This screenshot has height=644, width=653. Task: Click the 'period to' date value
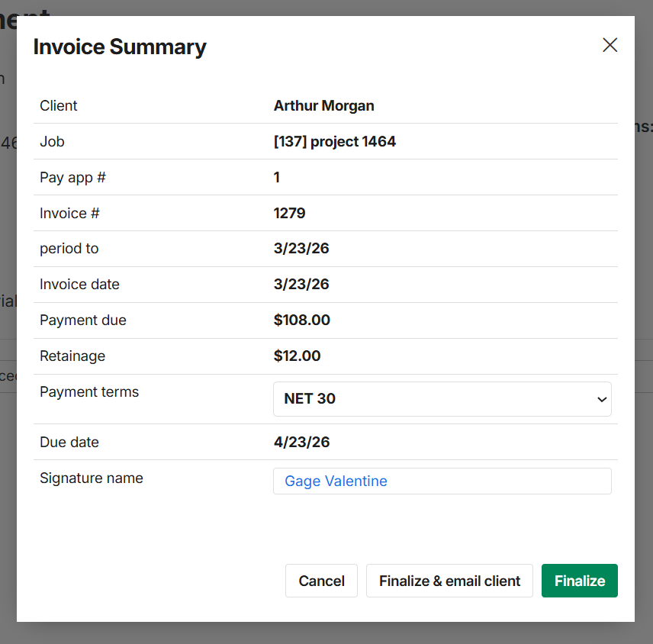pos(301,249)
